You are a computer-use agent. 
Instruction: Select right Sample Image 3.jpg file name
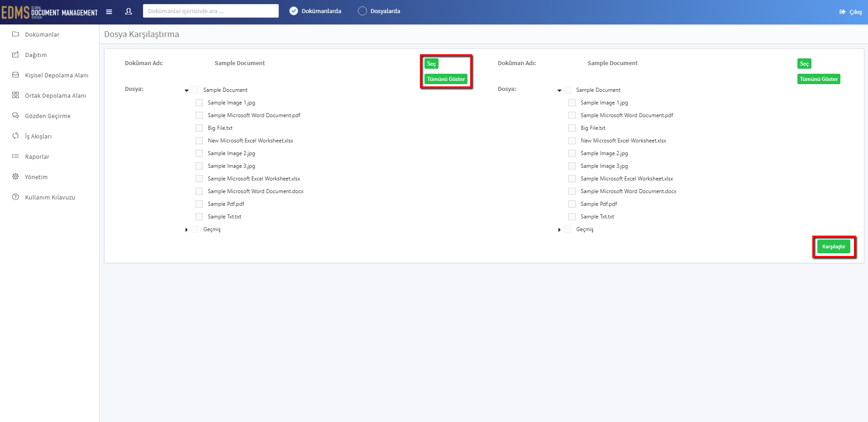tap(604, 166)
